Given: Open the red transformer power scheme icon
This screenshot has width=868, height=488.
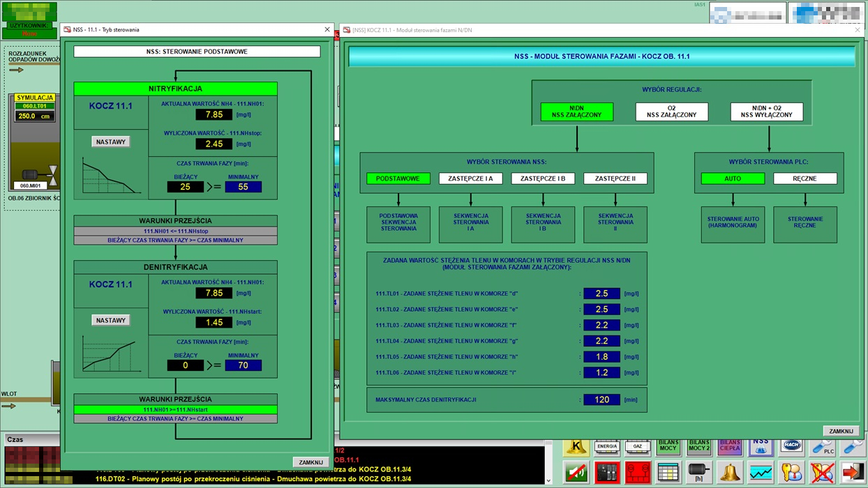Looking at the screenshot, I should (637, 472).
